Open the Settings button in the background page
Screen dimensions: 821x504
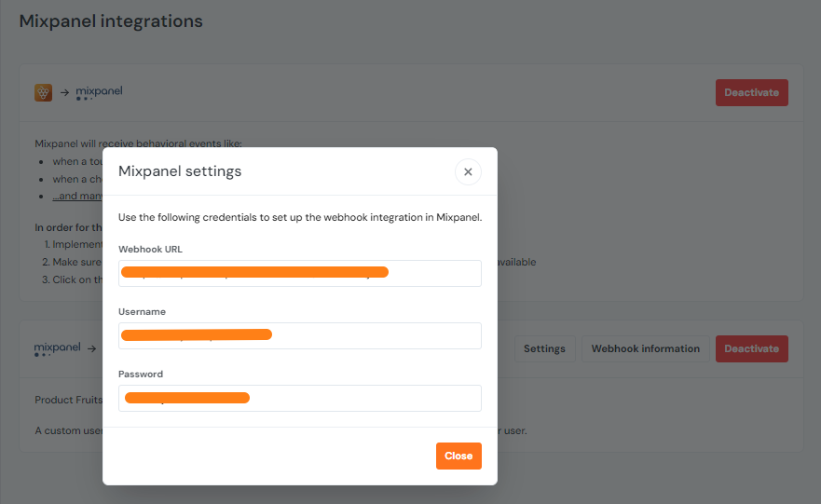(x=544, y=348)
